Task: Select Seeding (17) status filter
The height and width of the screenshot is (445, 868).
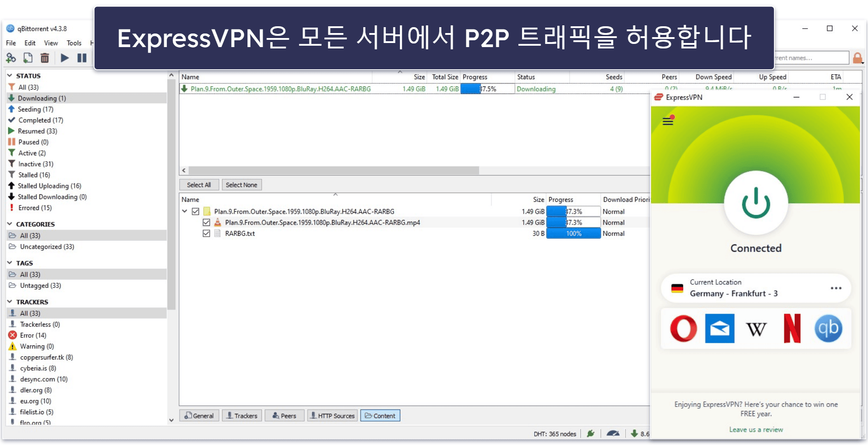Action: 86,109
